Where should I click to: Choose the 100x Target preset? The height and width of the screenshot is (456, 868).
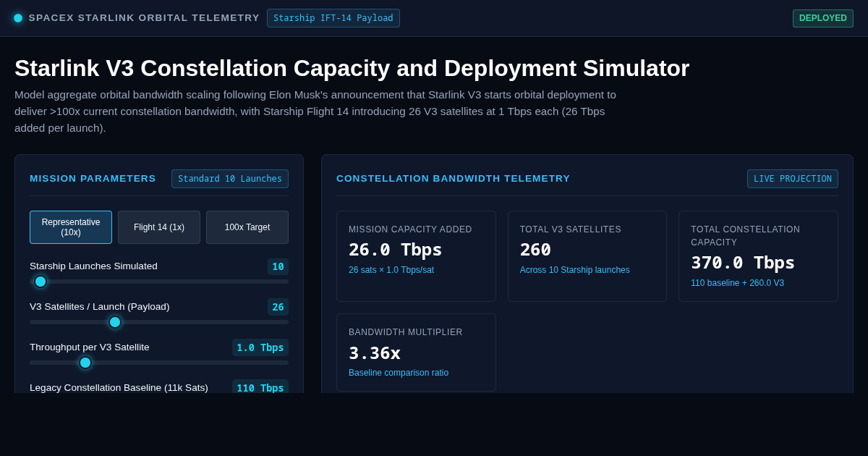pyautogui.click(x=247, y=227)
